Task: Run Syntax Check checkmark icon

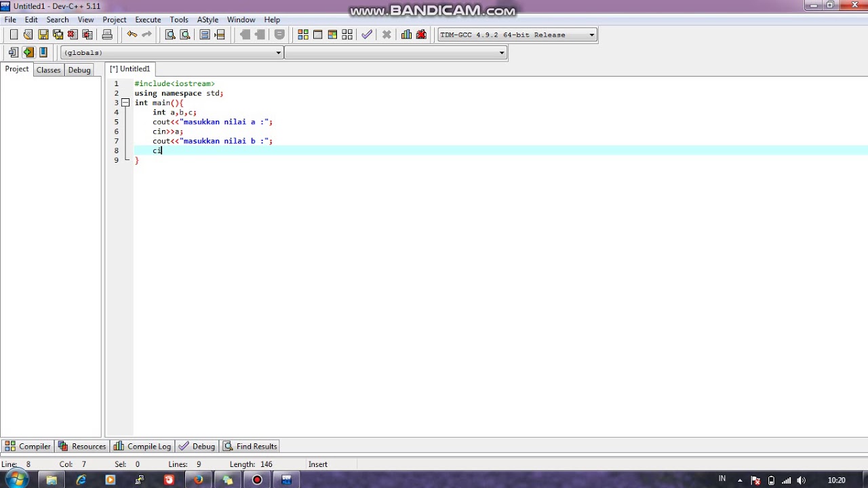Action: [367, 35]
